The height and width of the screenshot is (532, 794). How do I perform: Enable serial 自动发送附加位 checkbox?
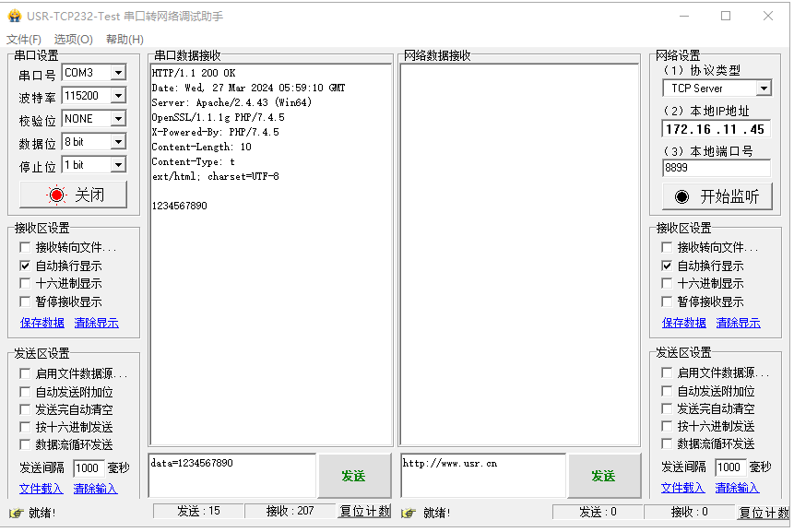(25, 392)
